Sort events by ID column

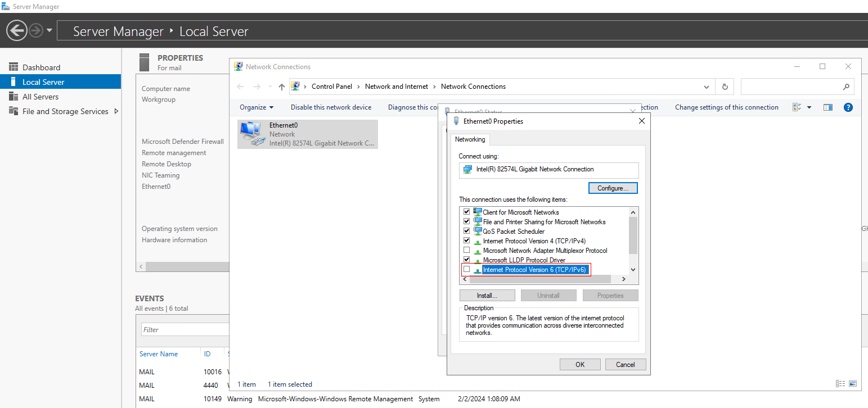(x=207, y=354)
